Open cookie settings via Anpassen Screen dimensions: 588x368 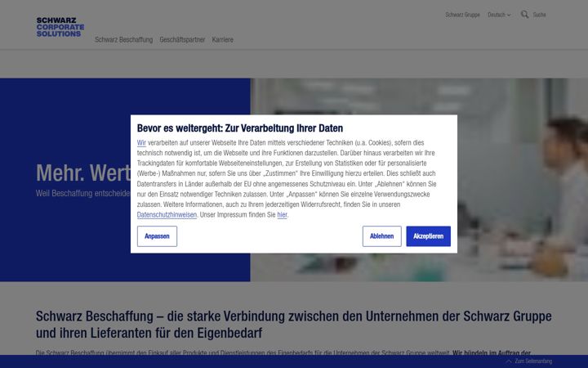[x=157, y=236]
